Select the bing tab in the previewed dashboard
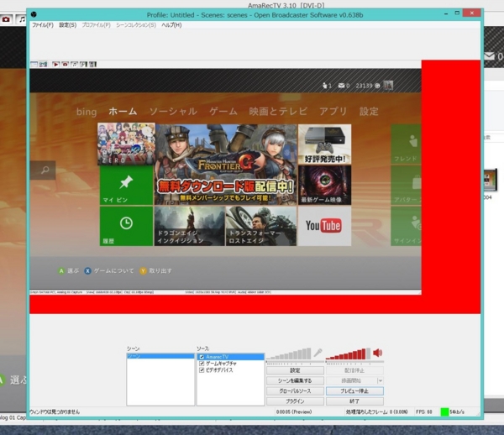The height and width of the screenshot is (435, 504). pyautogui.click(x=87, y=112)
